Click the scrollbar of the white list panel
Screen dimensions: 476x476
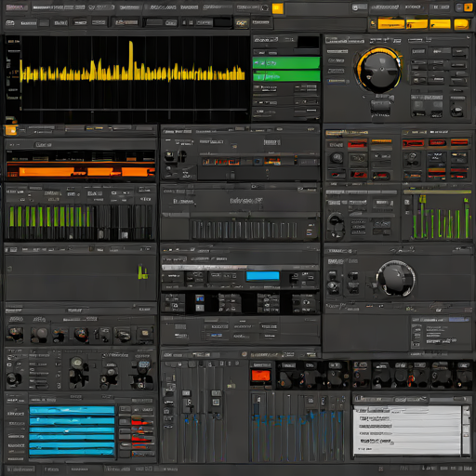tap(466, 430)
